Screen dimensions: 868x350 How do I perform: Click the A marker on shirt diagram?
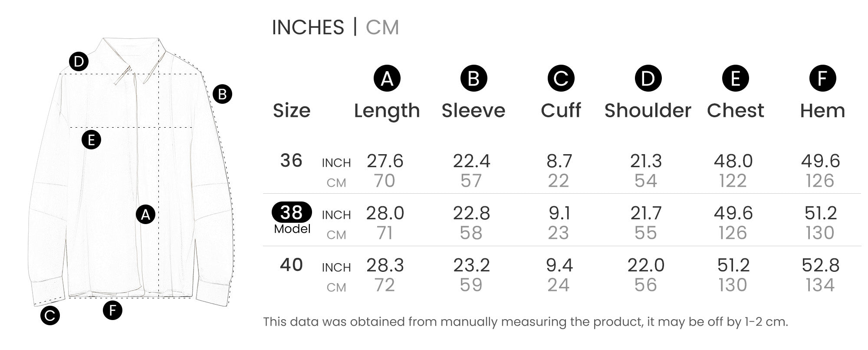tap(146, 215)
